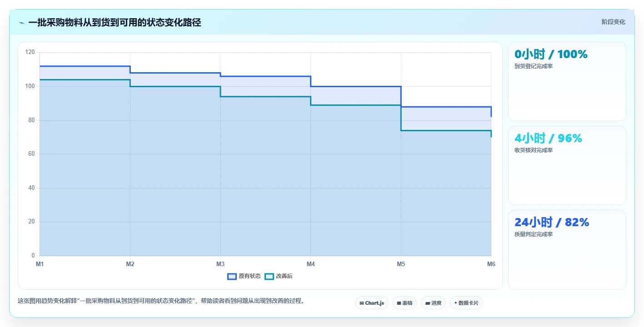Click the M2 x-axis label
This screenshot has height=327, width=644.
(x=130, y=264)
